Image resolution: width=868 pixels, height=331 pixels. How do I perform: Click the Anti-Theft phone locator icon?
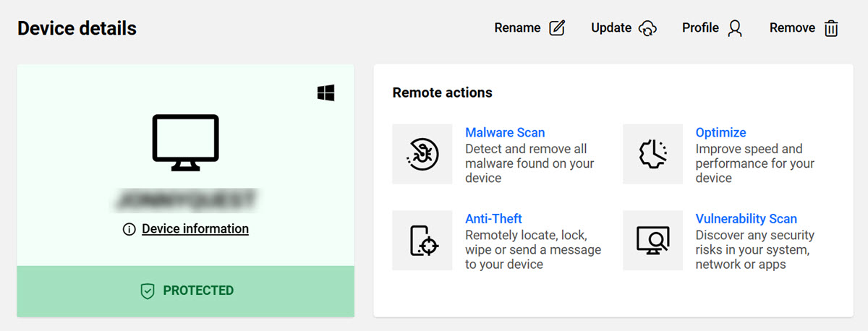pyautogui.click(x=422, y=241)
